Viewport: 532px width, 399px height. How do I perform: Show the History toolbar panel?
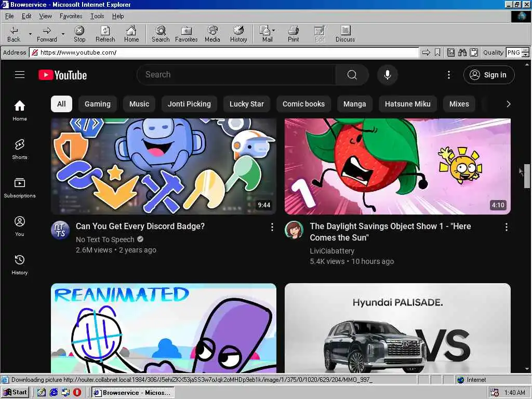(x=238, y=34)
